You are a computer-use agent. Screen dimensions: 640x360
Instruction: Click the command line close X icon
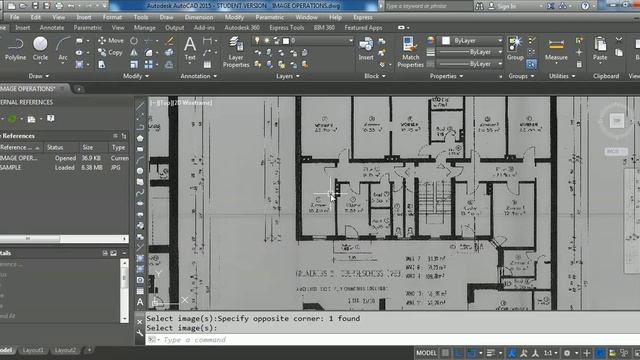140,322
